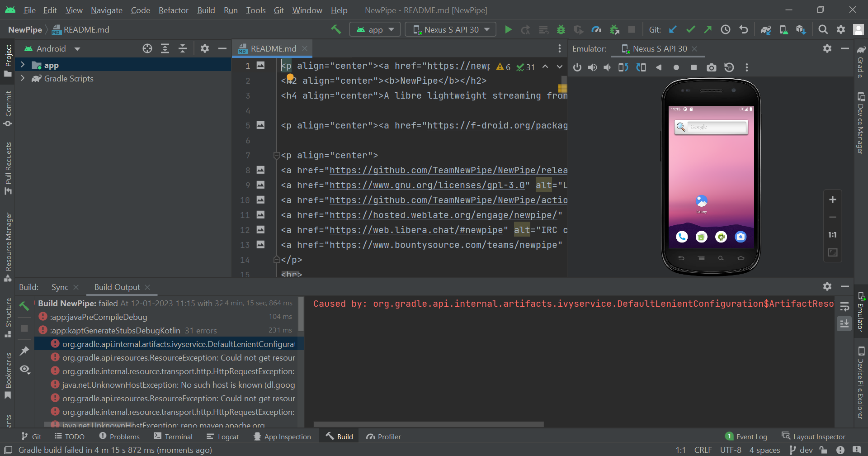Toggle the Project tool window sidebar button
The width and height of the screenshot is (868, 456).
(x=8, y=61)
